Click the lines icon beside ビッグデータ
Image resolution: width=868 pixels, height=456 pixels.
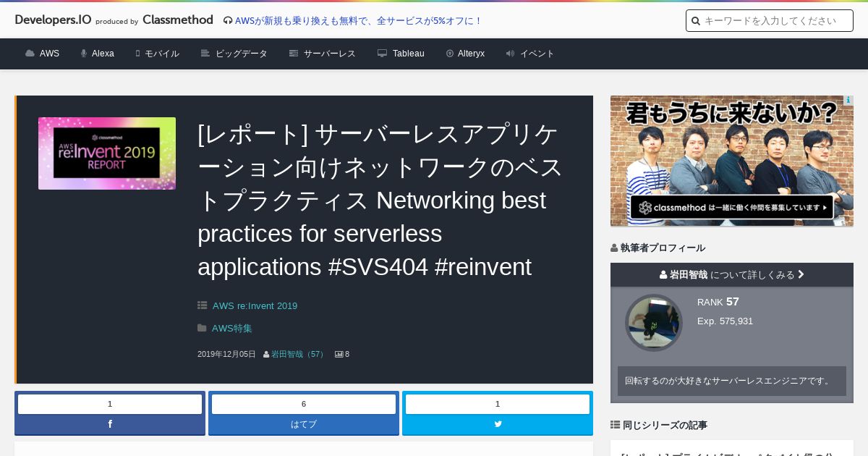tap(205, 54)
